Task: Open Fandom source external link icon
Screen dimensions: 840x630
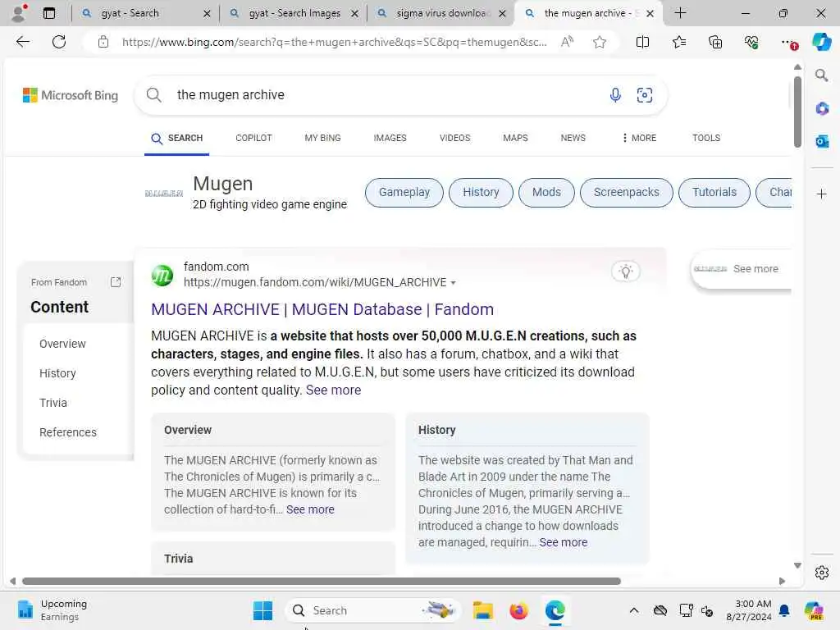Action: pos(115,282)
